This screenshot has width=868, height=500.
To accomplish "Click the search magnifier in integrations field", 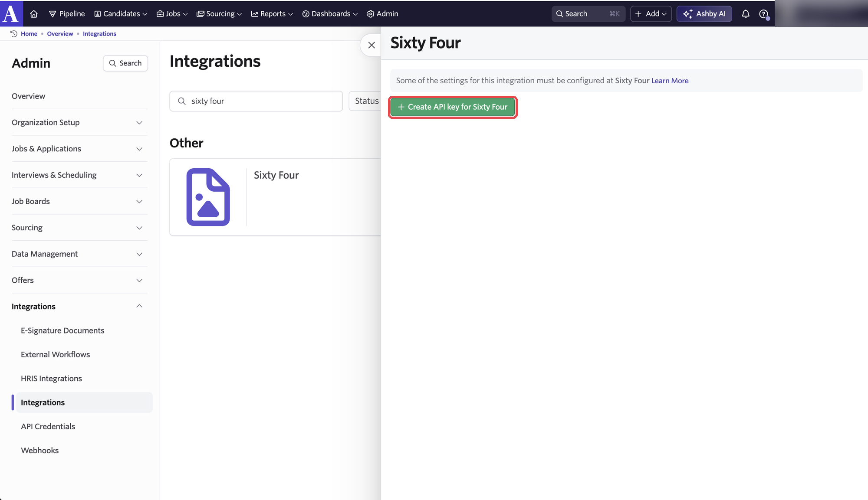I will [x=182, y=101].
